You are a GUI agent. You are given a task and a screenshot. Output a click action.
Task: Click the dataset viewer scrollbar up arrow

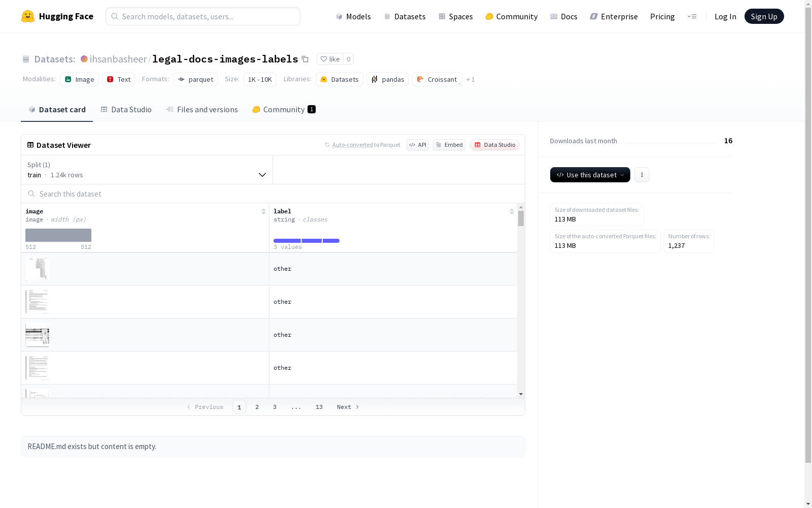click(521, 207)
